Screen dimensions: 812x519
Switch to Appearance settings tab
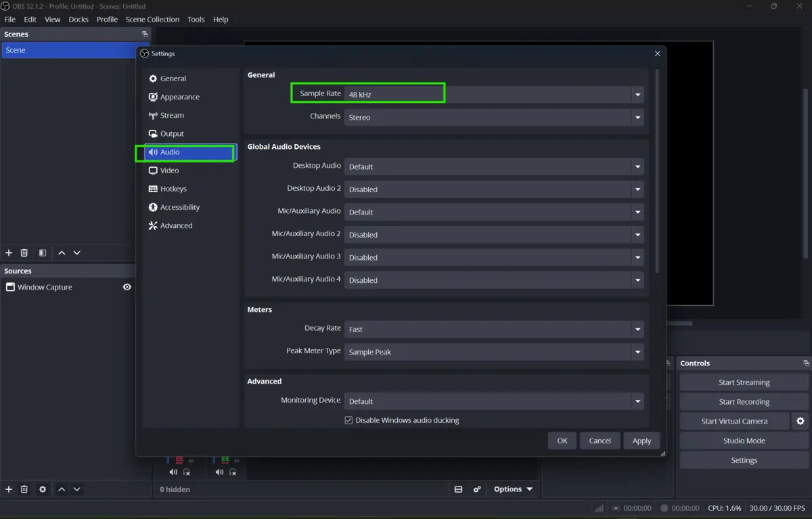(x=191, y=97)
